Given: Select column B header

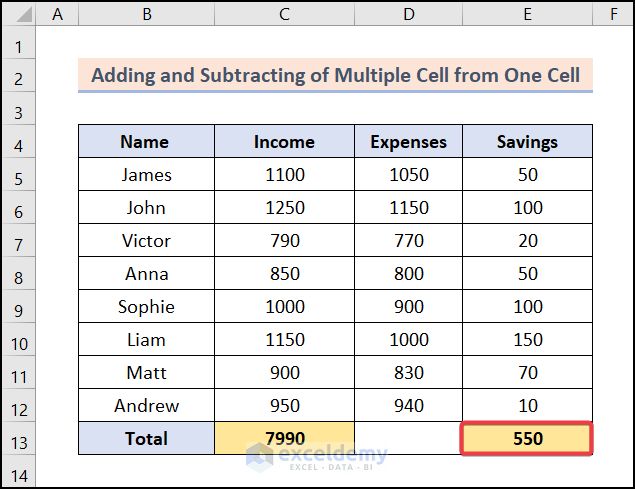Looking at the screenshot, I should pyautogui.click(x=146, y=14).
